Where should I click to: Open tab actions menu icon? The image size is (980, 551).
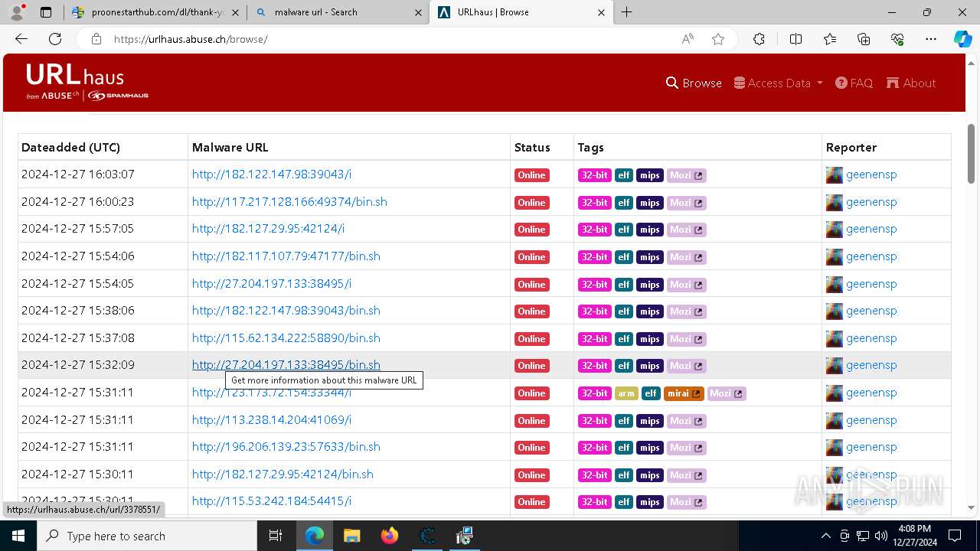pyautogui.click(x=46, y=12)
